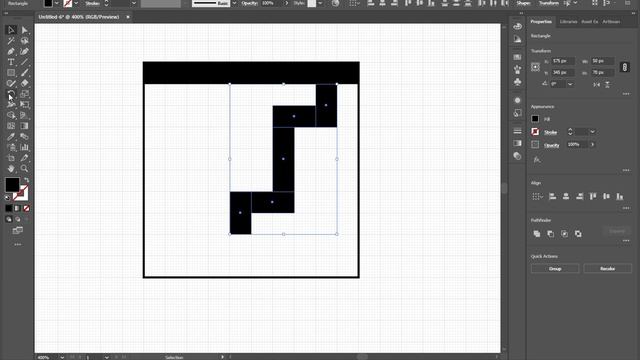Select the Pen tool
The image size is (640, 360).
(11, 51)
